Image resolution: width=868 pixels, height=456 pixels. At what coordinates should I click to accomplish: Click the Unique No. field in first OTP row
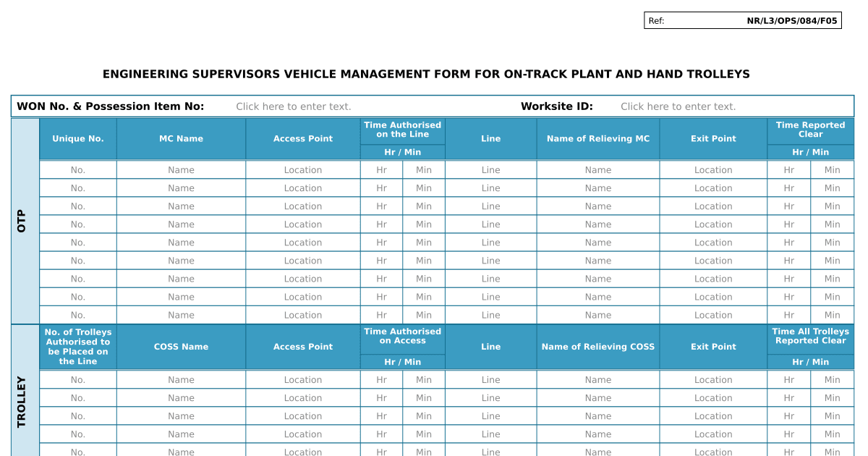78,170
